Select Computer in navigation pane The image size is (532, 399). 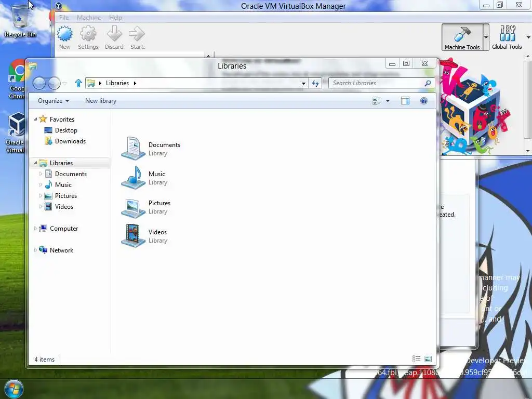click(64, 229)
